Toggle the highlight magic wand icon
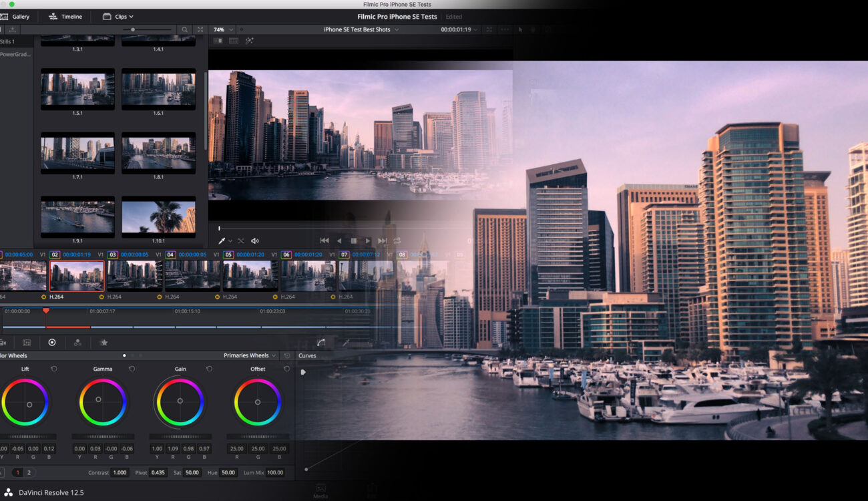This screenshot has height=501, width=868. click(249, 41)
